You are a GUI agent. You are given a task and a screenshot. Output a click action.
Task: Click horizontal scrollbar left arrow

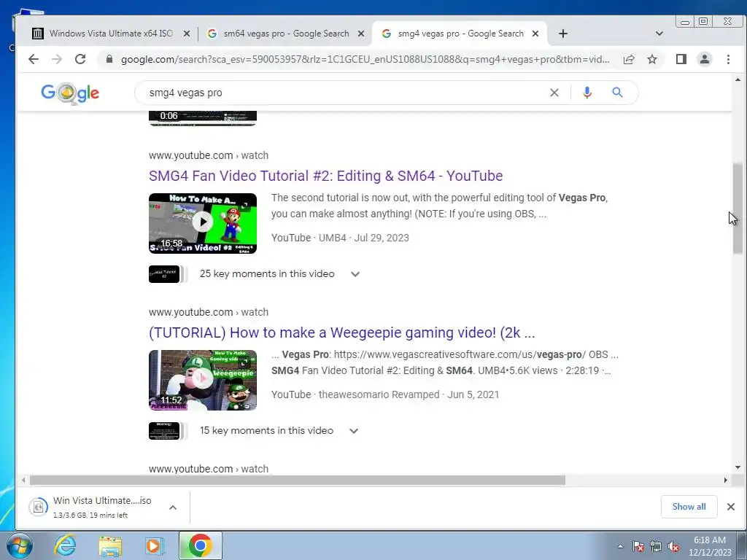coord(23,480)
